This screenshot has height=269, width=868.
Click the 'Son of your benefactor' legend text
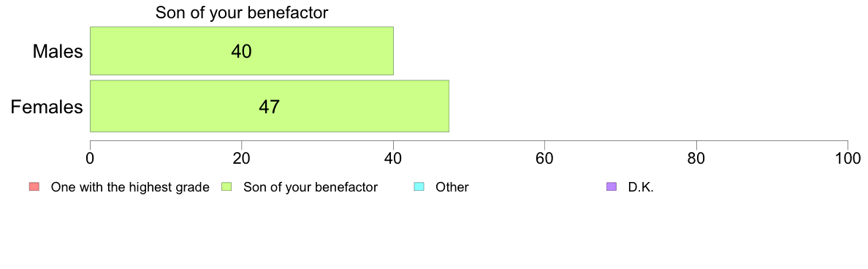click(x=311, y=187)
